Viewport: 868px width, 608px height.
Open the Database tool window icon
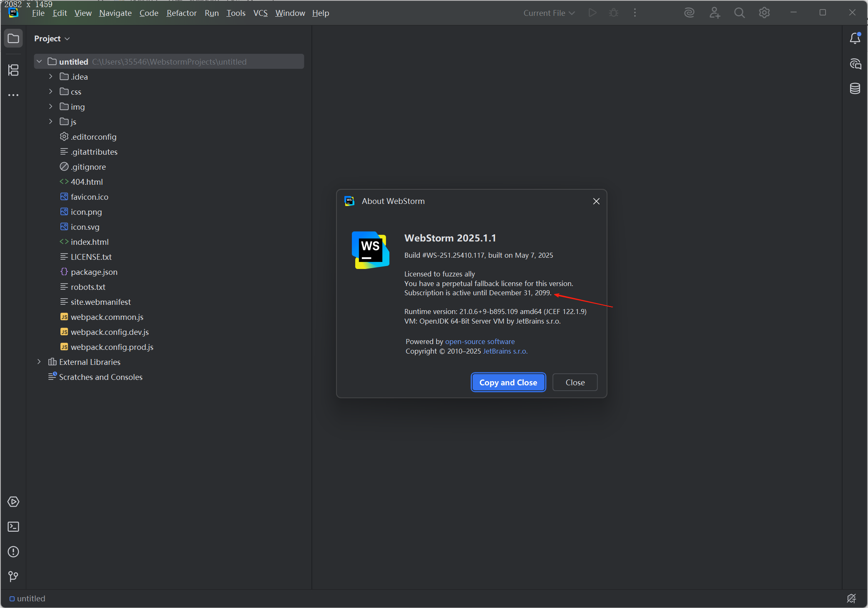(x=855, y=88)
